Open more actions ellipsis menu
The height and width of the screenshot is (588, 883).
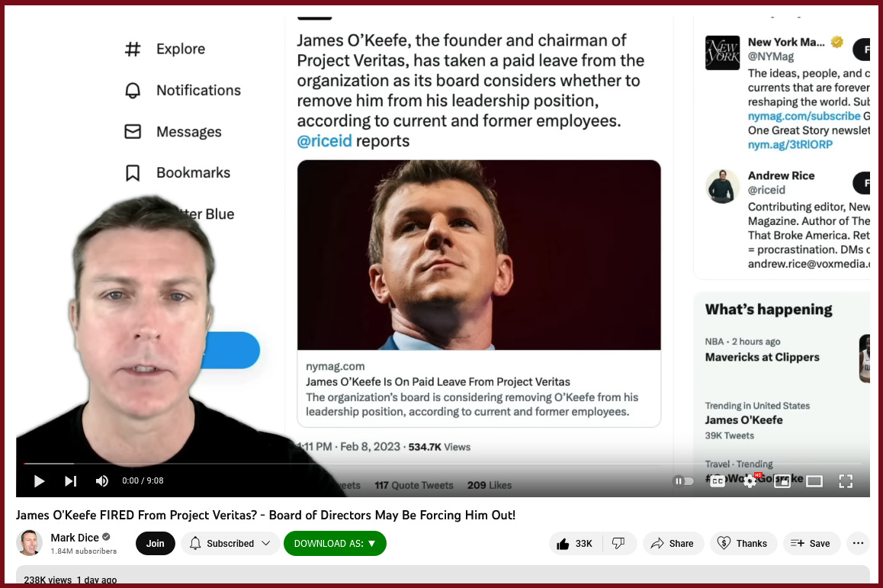[859, 544]
